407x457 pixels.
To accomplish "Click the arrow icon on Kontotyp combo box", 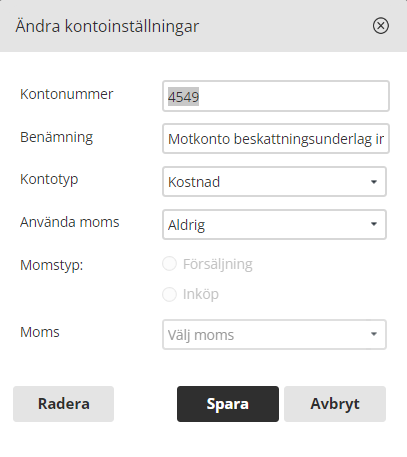I will point(374,182).
